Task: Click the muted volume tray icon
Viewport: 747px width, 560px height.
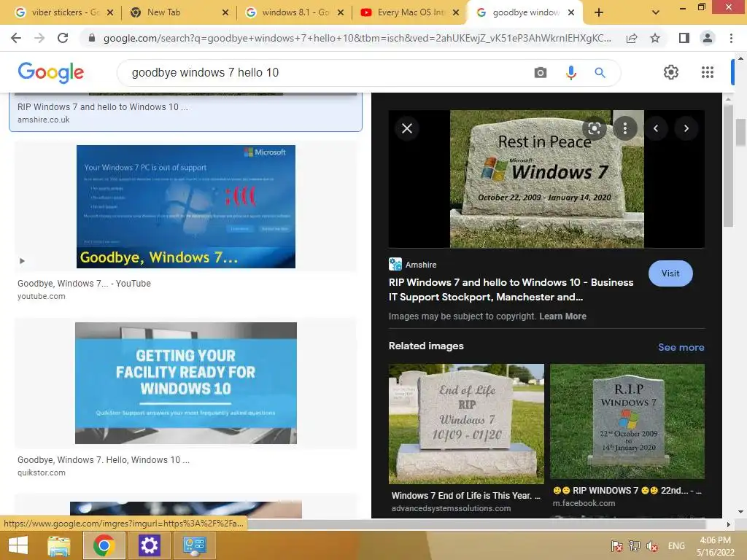Action: point(652,546)
